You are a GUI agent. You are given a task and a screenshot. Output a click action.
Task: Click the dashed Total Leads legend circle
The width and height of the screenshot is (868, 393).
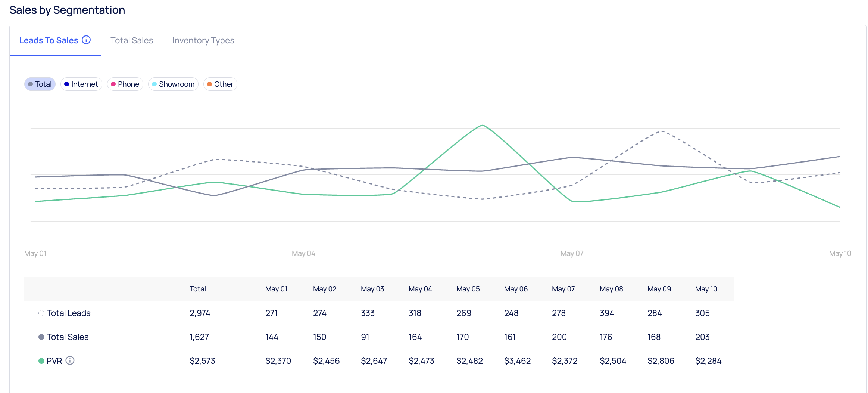pyautogui.click(x=41, y=313)
